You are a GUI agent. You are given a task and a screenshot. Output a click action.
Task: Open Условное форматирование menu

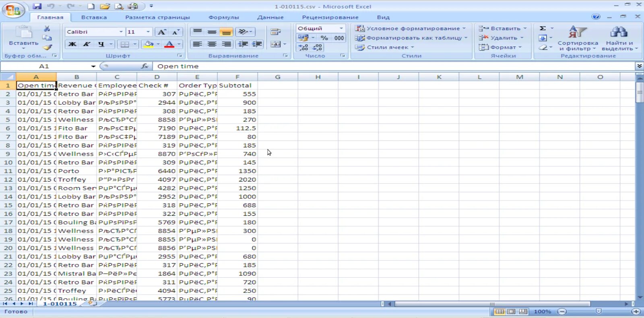click(x=410, y=28)
